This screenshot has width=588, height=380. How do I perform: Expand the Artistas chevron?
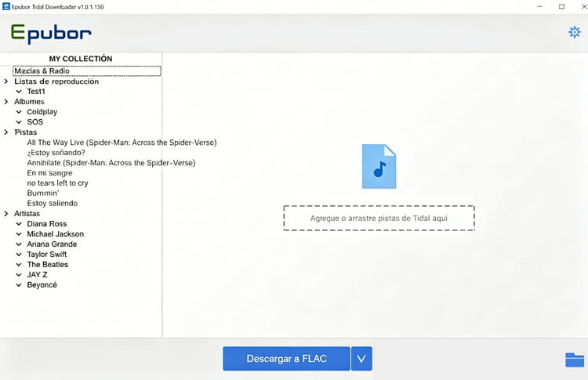(x=6, y=214)
